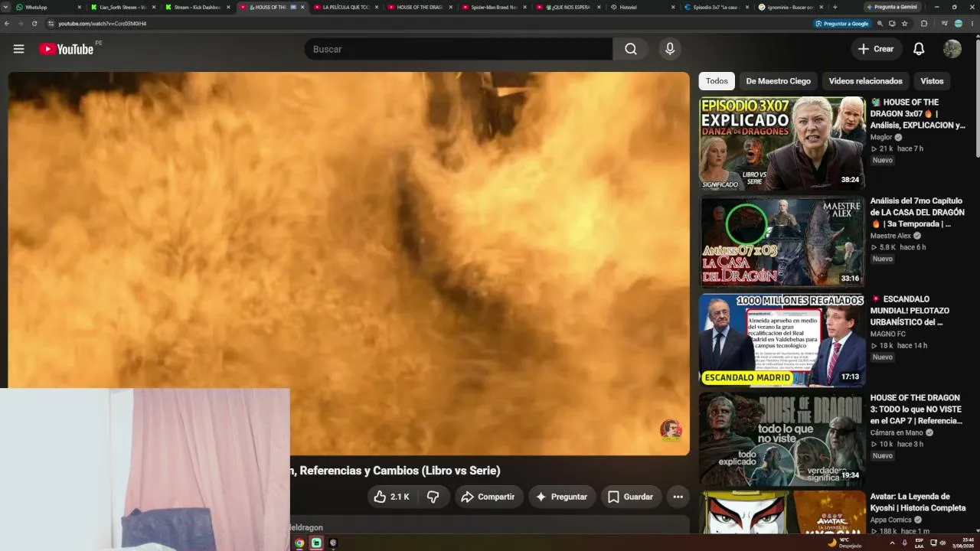
Task: Open the browser extensions puzzle icon
Action: pyautogui.click(x=923, y=24)
